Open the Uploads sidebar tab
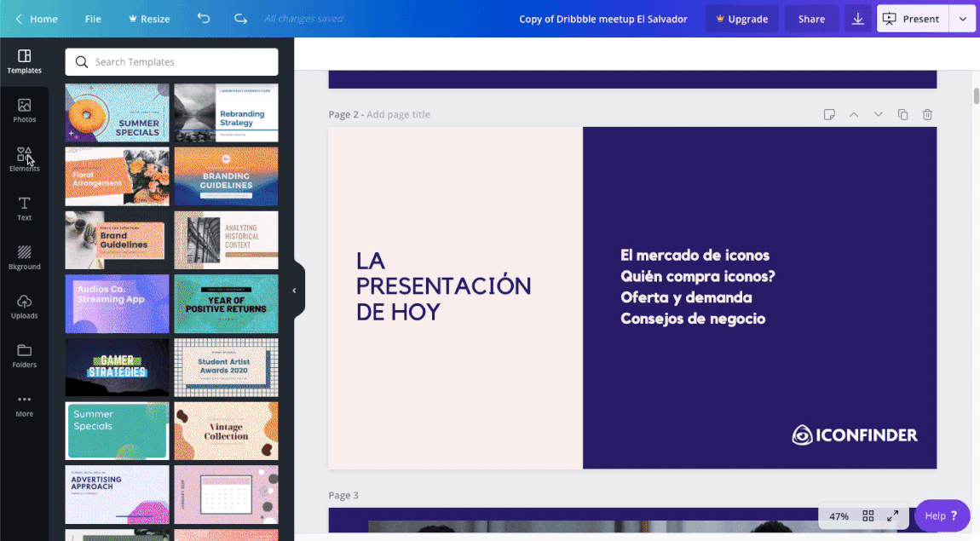This screenshot has width=980, height=541. click(x=25, y=307)
